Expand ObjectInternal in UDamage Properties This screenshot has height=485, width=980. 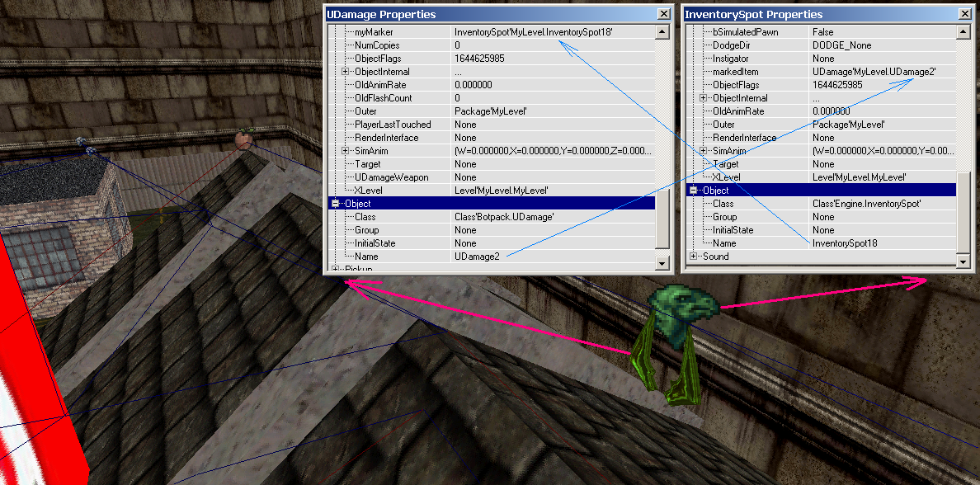click(345, 72)
